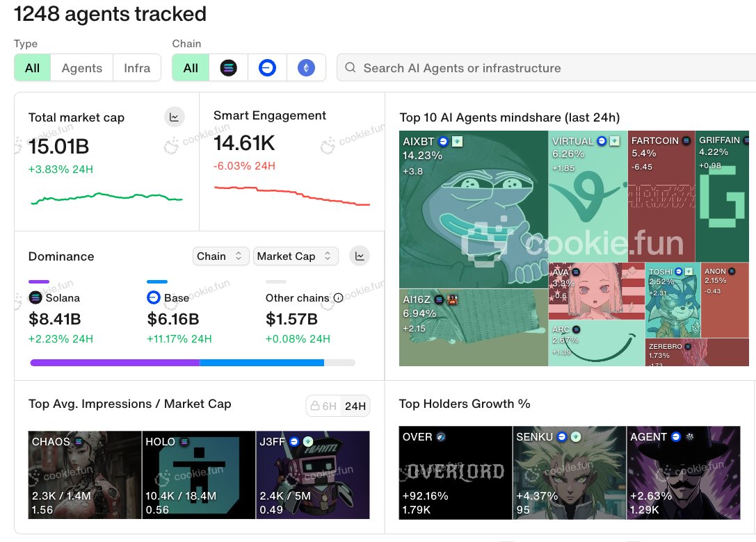Filter chain by Ethereum icon
Image resolution: width=756 pixels, height=542 pixels.
point(306,68)
